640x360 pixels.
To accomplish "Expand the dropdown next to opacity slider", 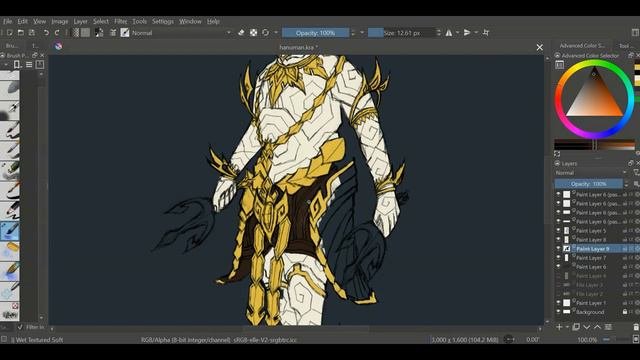I will (x=362, y=33).
